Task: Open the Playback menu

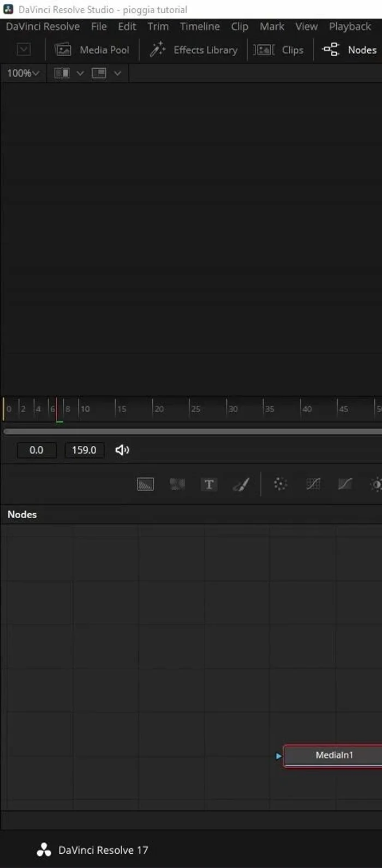Action: [x=349, y=26]
